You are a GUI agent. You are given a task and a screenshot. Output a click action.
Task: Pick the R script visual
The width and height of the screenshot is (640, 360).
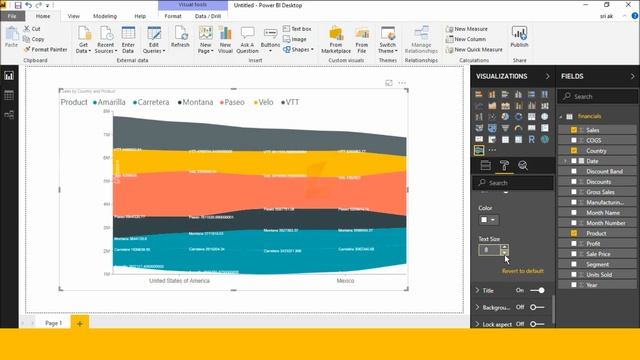click(x=531, y=140)
